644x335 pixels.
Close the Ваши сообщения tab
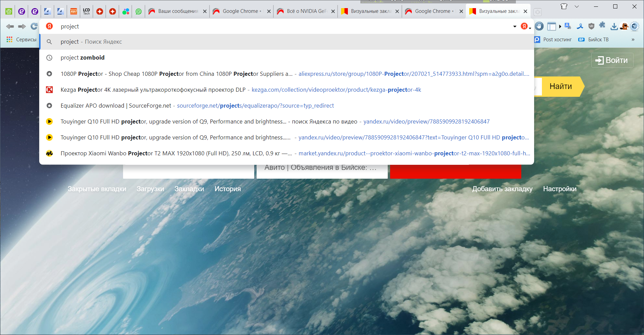pyautogui.click(x=205, y=11)
